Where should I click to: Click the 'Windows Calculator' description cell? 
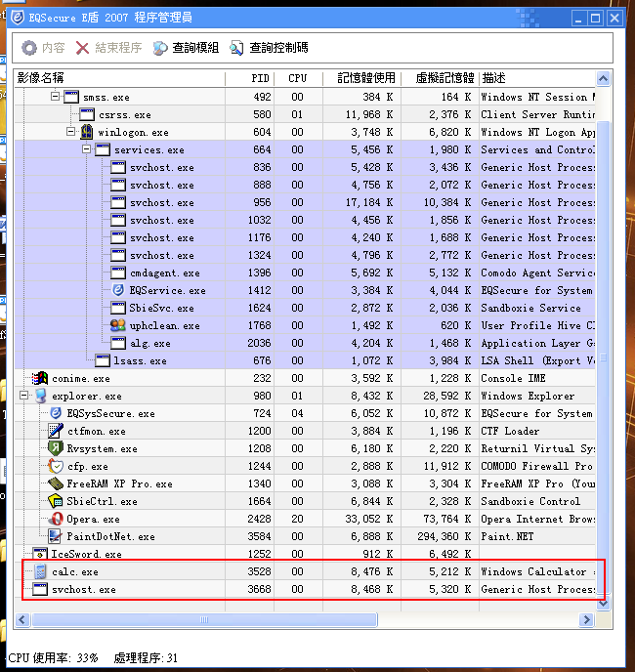point(537,571)
